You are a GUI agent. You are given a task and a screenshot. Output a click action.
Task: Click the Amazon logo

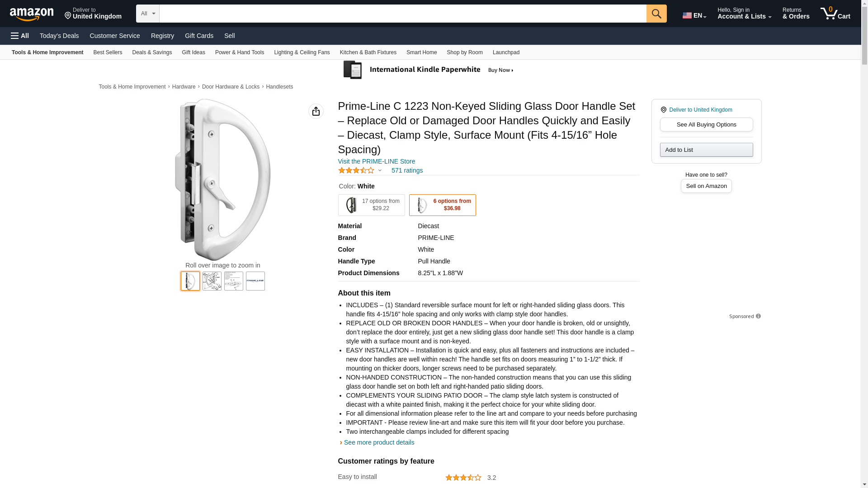[32, 14]
